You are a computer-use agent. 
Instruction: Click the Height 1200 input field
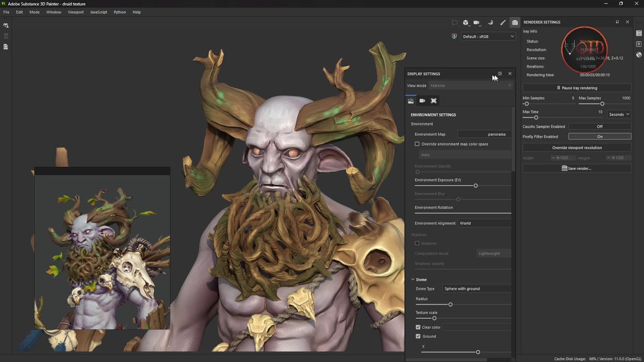coord(618,158)
